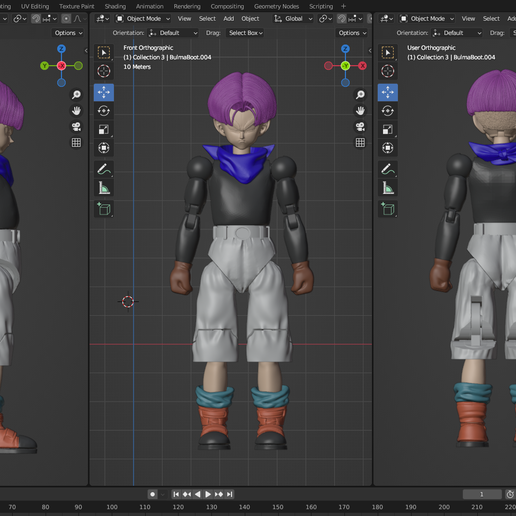Click the zoom magnifier in Front Orthographic viewport
Screen dimensions: 516x516
point(360,95)
